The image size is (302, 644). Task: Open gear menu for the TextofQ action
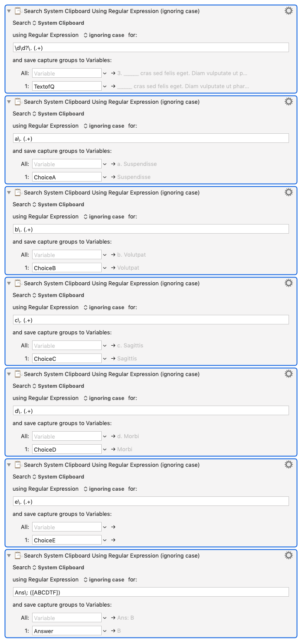(x=289, y=11)
